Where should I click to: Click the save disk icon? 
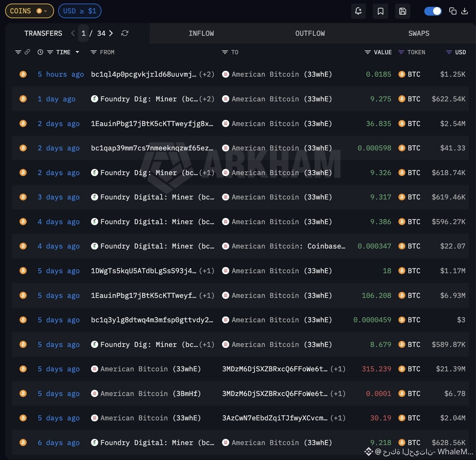403,11
